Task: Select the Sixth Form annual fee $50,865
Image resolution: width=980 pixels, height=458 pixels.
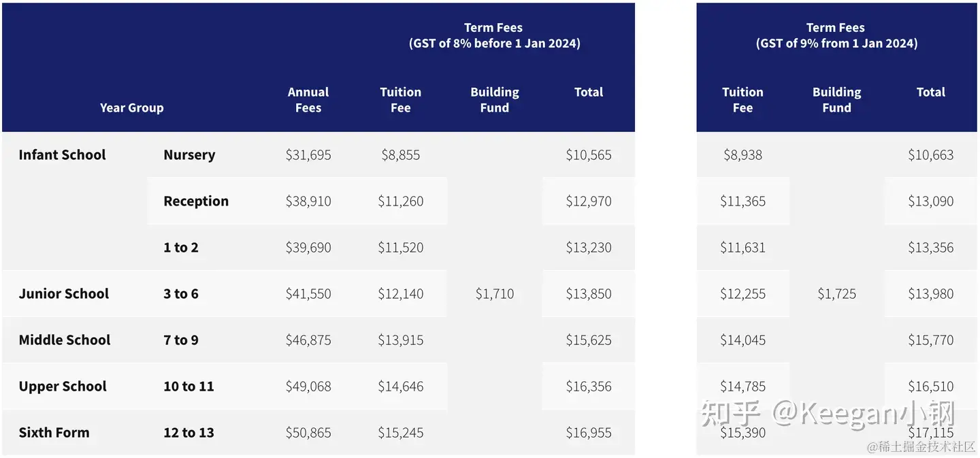Action: [x=308, y=432]
